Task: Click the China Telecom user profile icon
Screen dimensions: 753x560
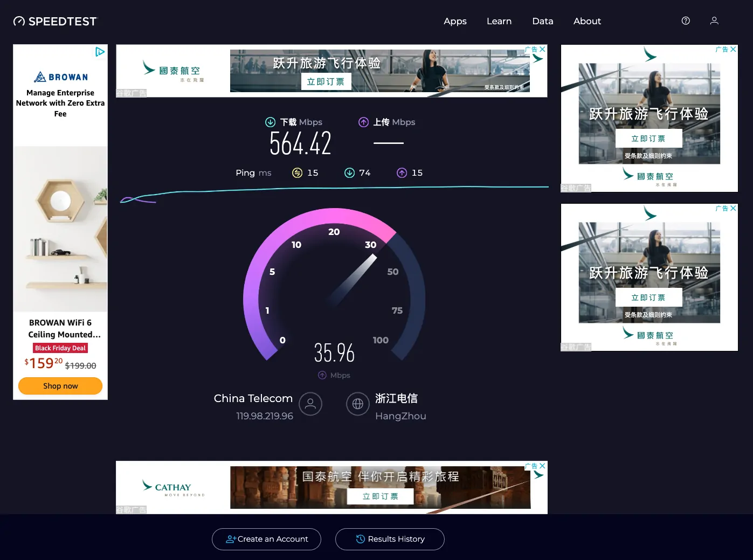Action: tap(310, 404)
